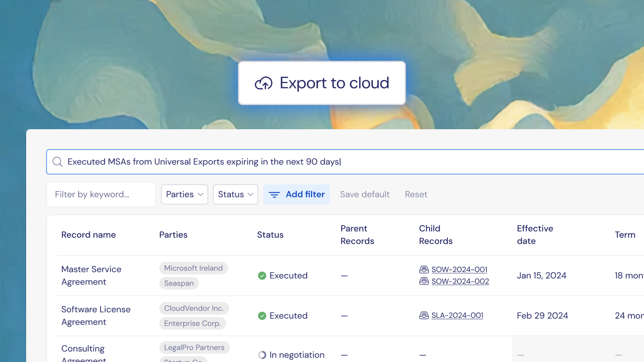Open the SOW-2024-002 link
644x362 pixels.
point(460,281)
